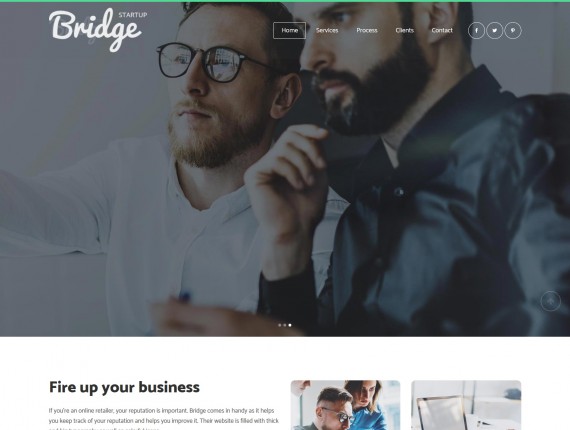Select the first hero slider dot
Viewport: 570px width, 430px height.
pyautogui.click(x=280, y=325)
